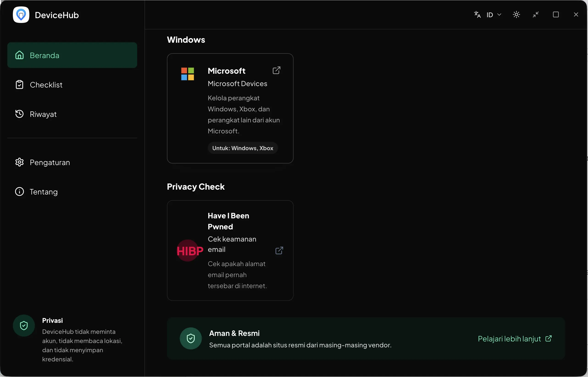Click the Tentang info circle icon
The image size is (588, 377).
tap(19, 192)
